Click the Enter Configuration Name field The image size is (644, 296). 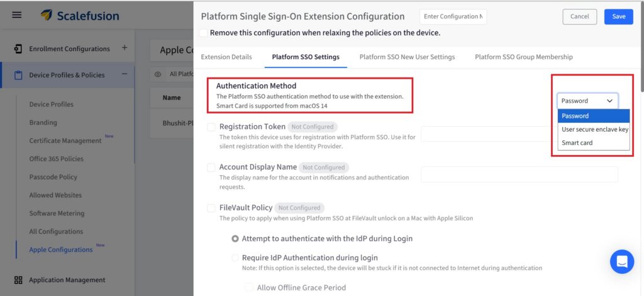(x=453, y=16)
